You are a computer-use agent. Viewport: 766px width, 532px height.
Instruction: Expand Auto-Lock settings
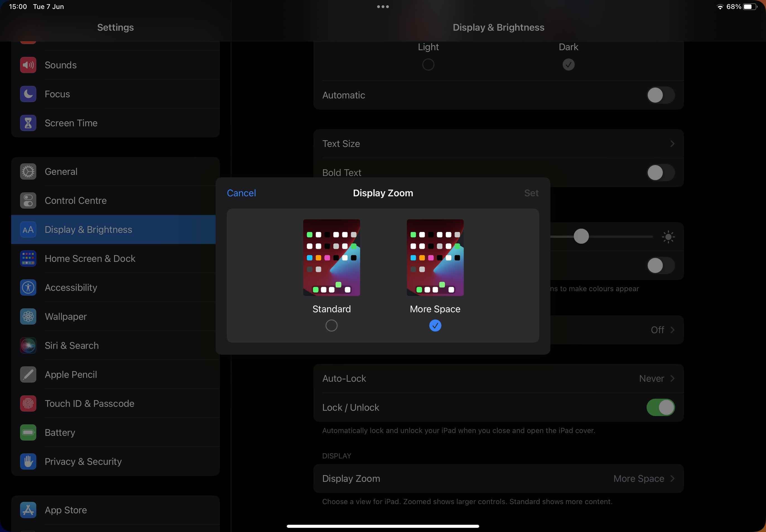tap(498, 378)
